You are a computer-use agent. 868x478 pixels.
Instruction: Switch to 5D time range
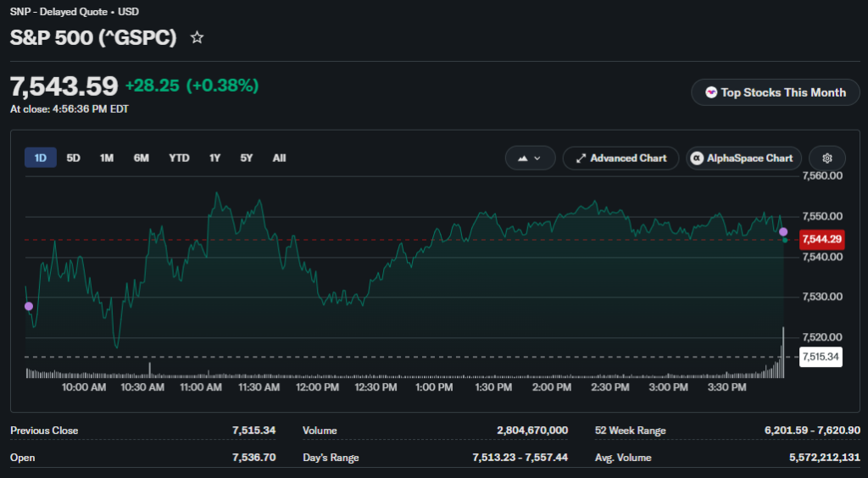(73, 158)
